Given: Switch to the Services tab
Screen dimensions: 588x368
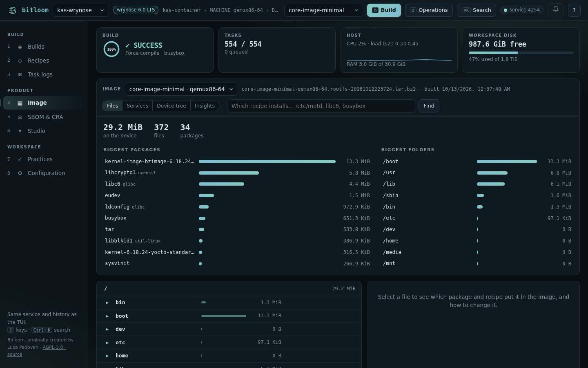Looking at the screenshot, I should point(137,106).
